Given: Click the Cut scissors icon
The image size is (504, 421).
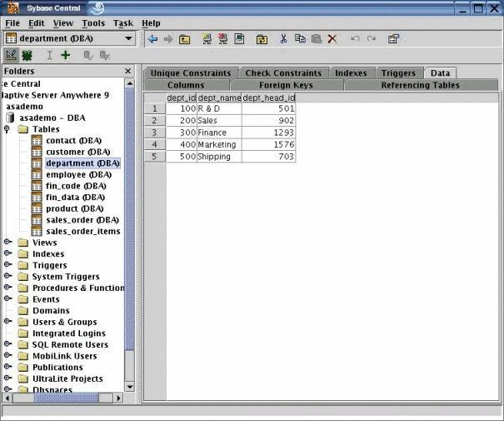Looking at the screenshot, I should (283, 38).
